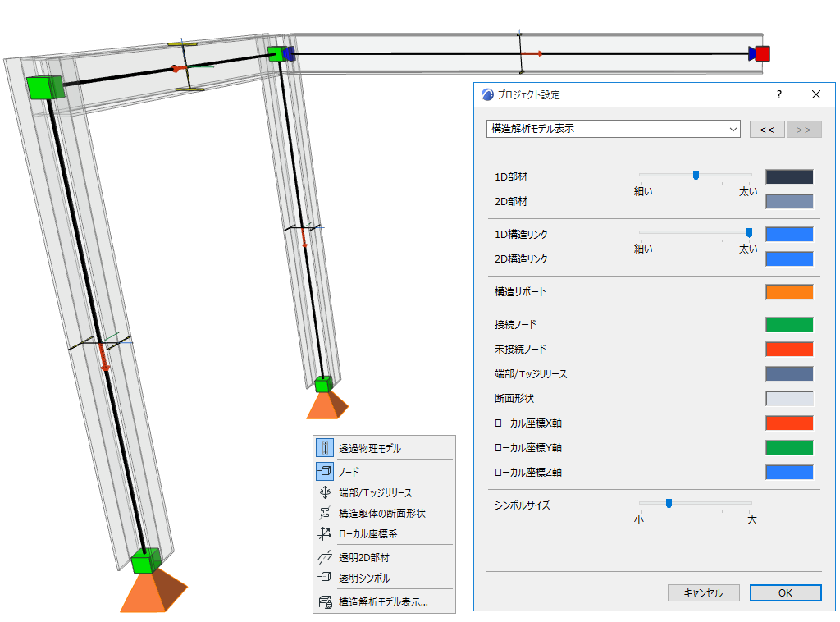Open the 断面形状 color swatch

(789, 398)
